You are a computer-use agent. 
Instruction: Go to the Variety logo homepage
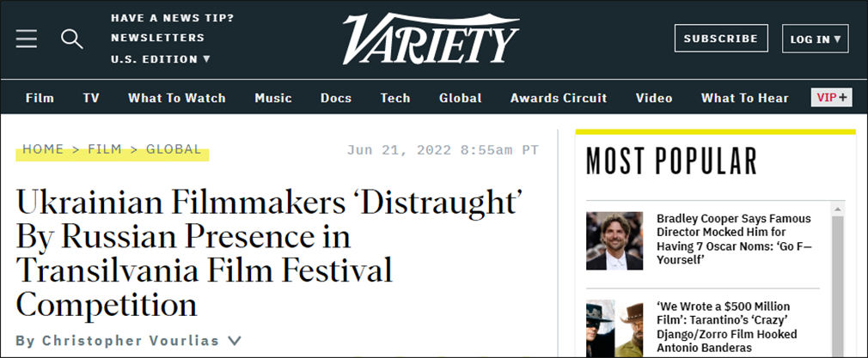coord(431,39)
